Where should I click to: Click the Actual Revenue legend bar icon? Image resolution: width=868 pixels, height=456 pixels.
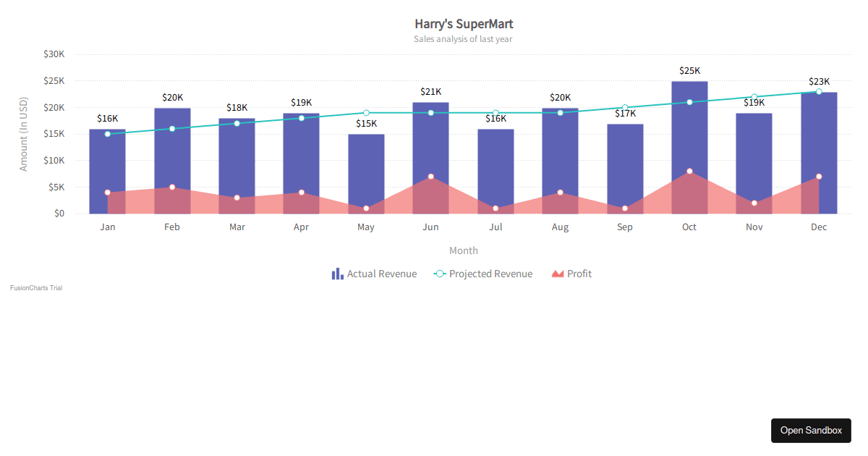(x=338, y=274)
